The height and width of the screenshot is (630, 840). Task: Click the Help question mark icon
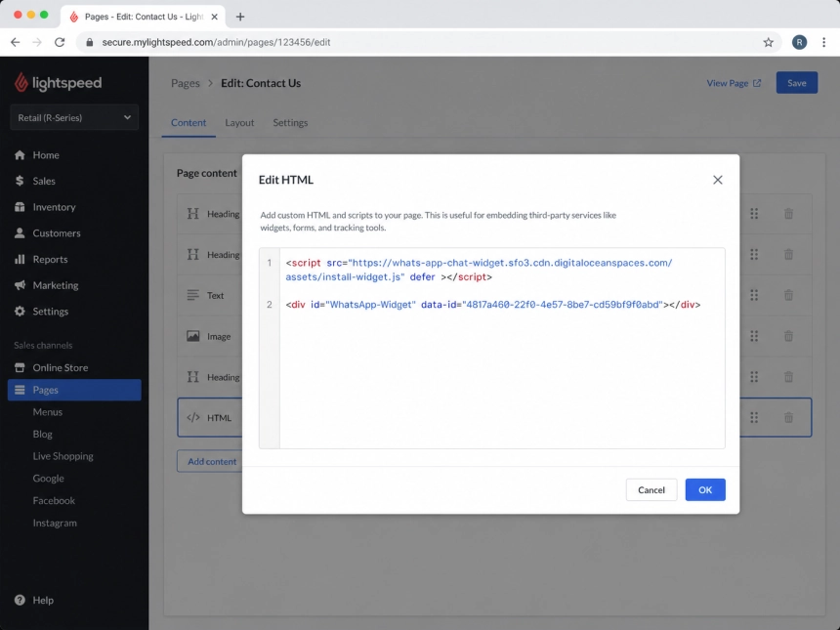pos(20,600)
